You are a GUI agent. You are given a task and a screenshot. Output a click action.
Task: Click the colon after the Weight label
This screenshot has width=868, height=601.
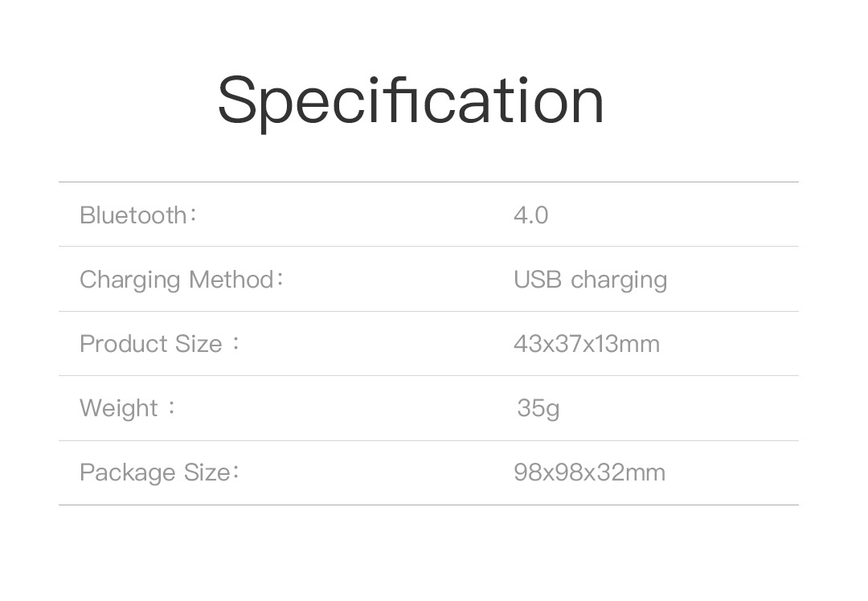coord(171,408)
